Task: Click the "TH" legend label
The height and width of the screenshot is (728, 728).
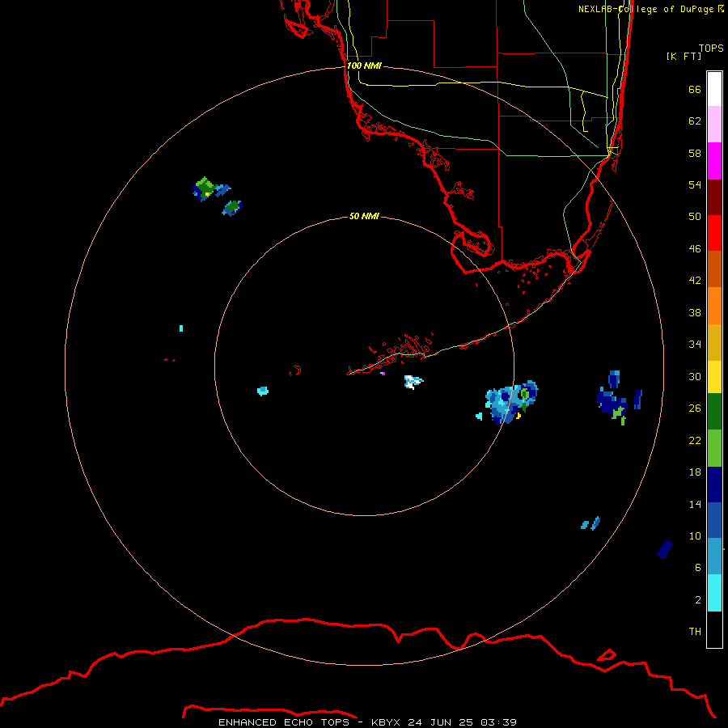Action: pos(695,631)
